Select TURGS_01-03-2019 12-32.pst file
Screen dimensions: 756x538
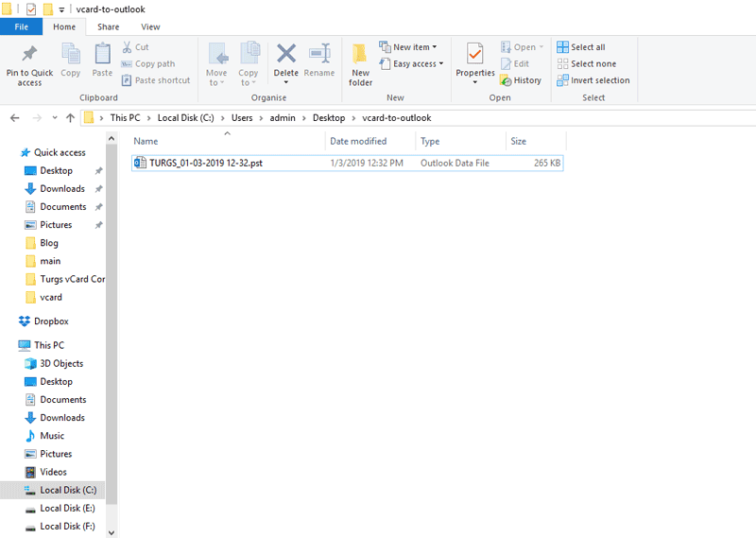(x=347, y=163)
